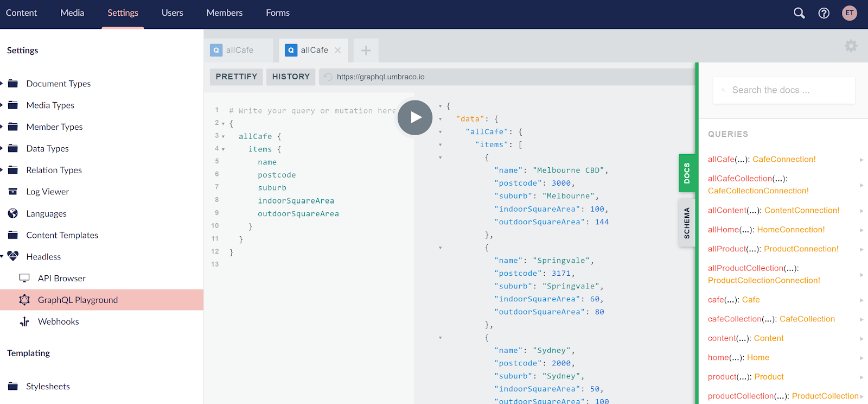The width and height of the screenshot is (868, 404).
Task: Click the API Browser monitor icon
Action: click(x=24, y=278)
